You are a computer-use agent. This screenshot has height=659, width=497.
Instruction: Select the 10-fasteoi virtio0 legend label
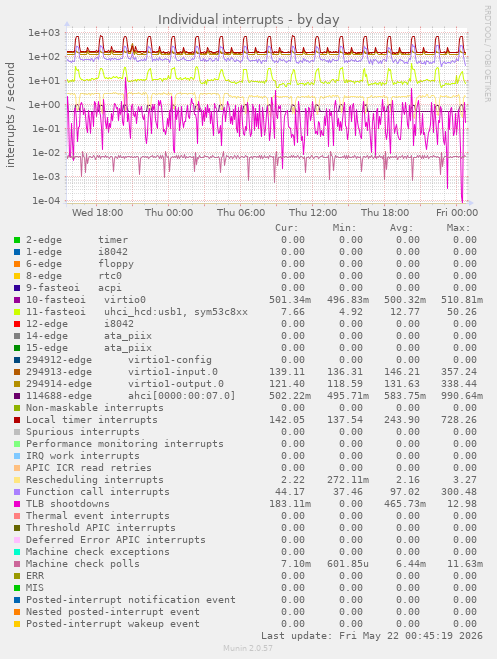point(86,300)
